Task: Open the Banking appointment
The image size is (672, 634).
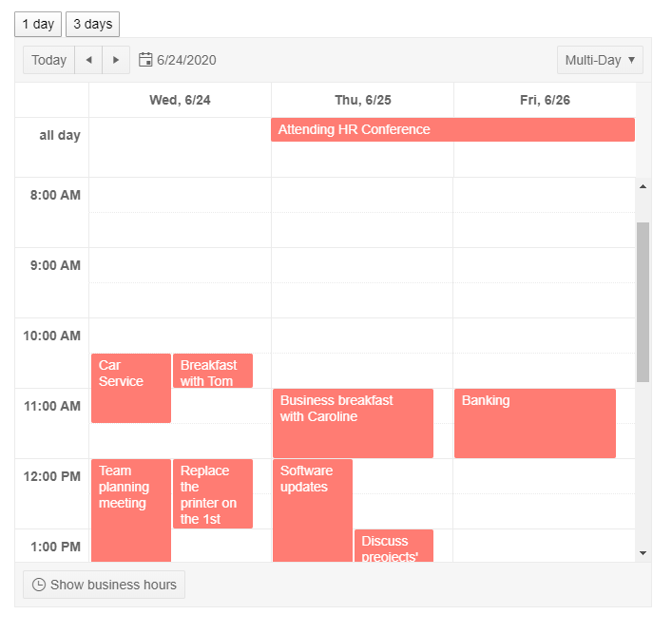Action: (534, 423)
